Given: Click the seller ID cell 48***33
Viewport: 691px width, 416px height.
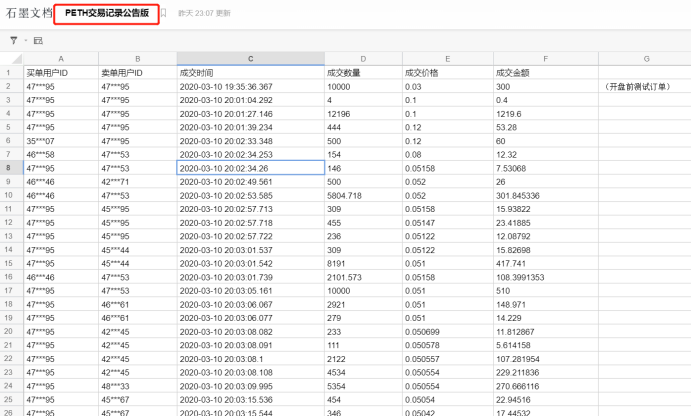Looking at the screenshot, I should [x=137, y=386].
